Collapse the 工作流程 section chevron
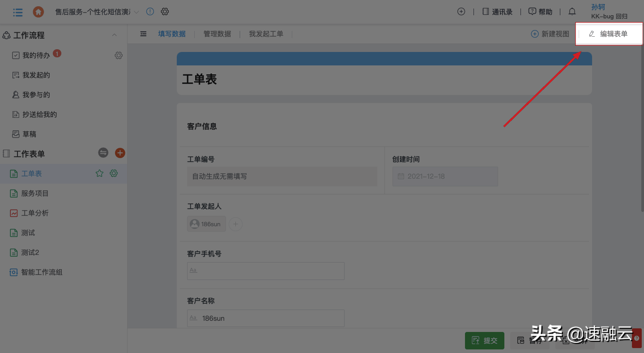Screen dimensions: 644x353 [115, 35]
